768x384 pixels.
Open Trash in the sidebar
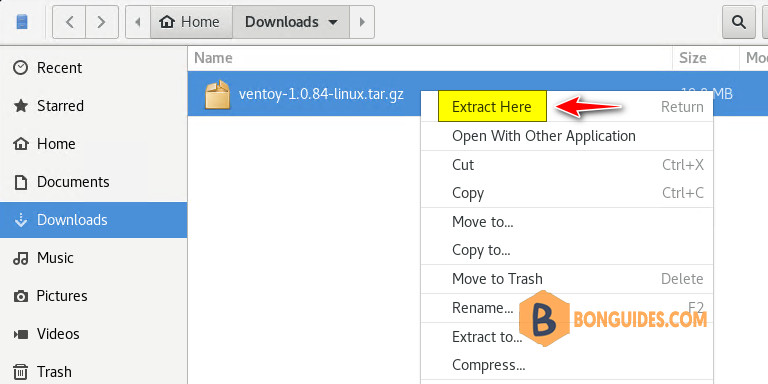[93, 372]
